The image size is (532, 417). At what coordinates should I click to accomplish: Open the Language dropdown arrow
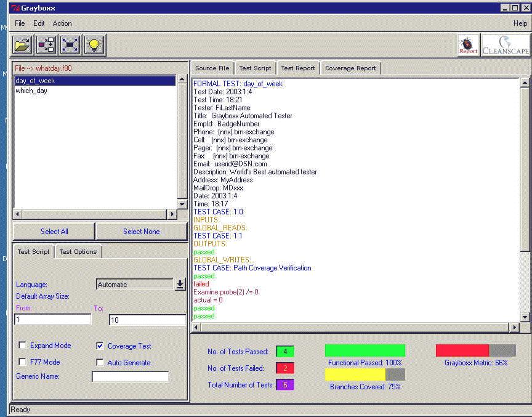180,284
